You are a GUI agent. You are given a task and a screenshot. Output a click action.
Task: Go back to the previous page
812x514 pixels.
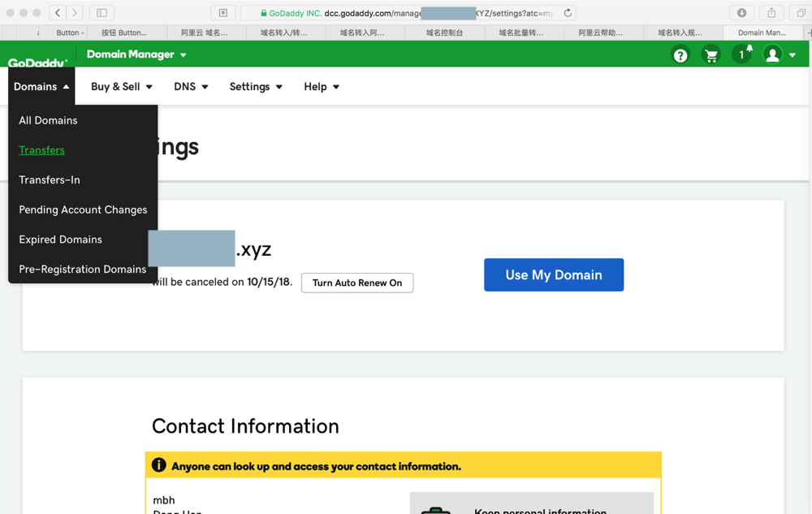[58, 13]
